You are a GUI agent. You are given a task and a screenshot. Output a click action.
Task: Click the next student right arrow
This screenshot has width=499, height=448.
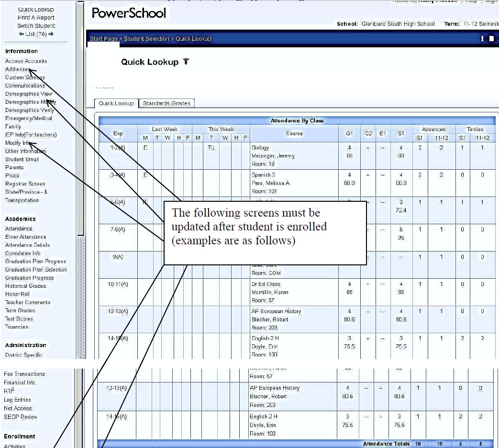[x=51, y=34]
